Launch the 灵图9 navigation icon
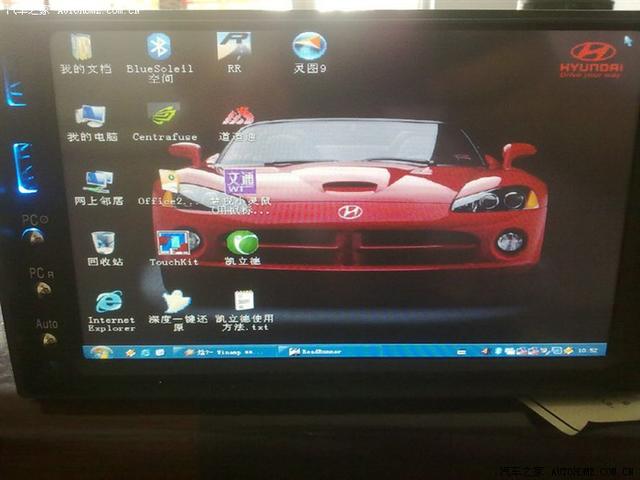Image resolution: width=640 pixels, height=480 pixels. [309, 46]
